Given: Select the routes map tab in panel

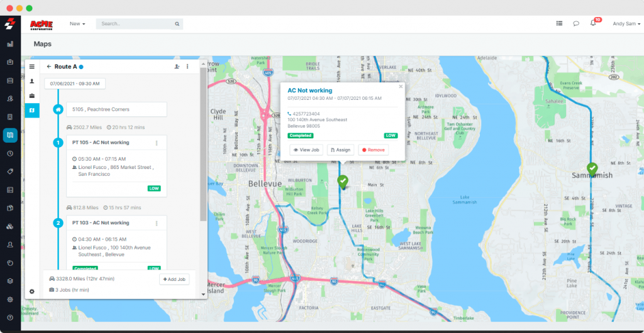Looking at the screenshot, I should tap(32, 111).
